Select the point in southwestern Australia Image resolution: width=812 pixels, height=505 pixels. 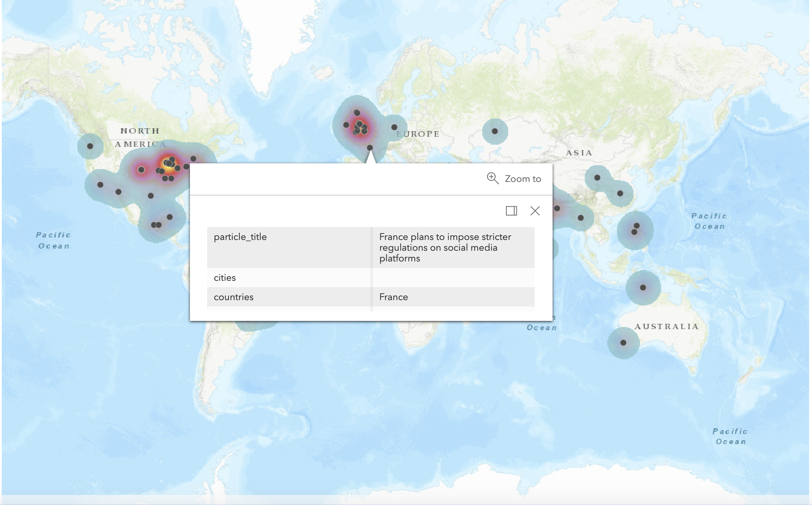(x=623, y=343)
